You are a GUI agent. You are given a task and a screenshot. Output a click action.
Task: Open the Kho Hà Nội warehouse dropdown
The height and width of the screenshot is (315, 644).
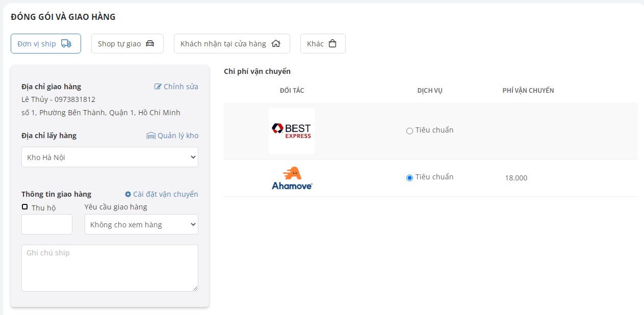coord(110,157)
